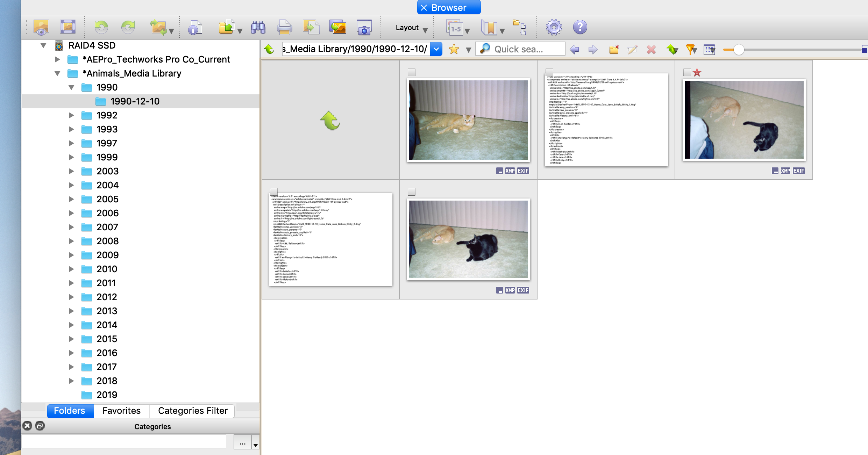Viewport: 868px width, 455px height.
Task: Collapse the *Animals_Media Library folder
Action: 57,73
